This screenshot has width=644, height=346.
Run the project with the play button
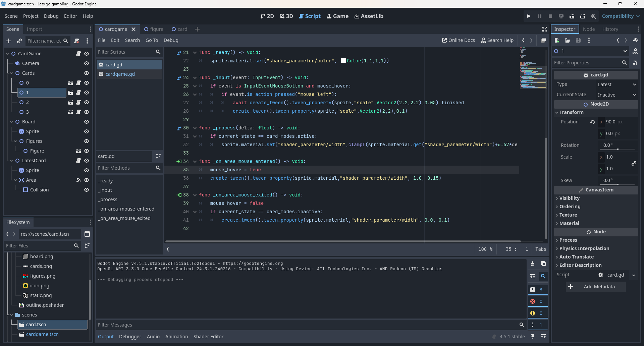[529, 16]
